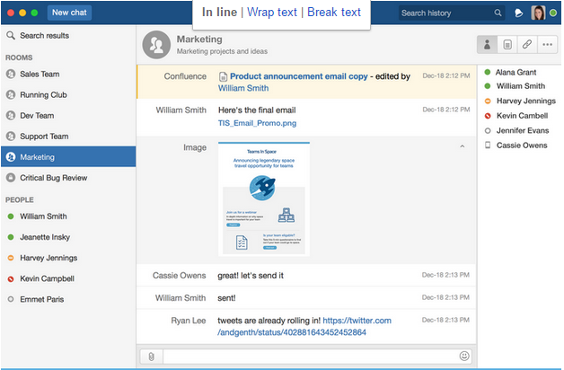Click the attachment paperclip icon
Image resolution: width=564 pixels, height=370 pixels.
tap(151, 356)
